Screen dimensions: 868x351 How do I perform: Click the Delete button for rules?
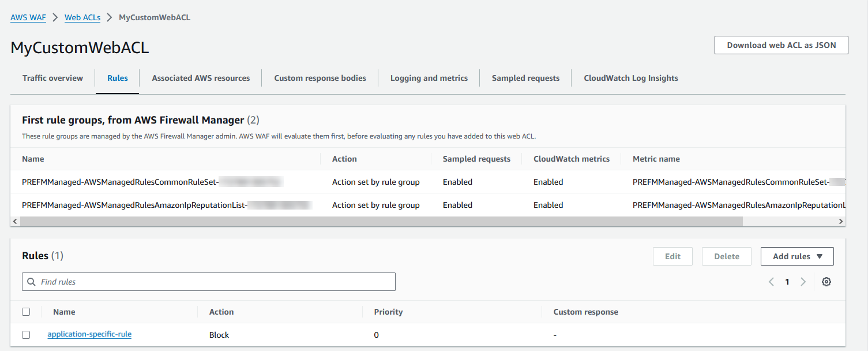pyautogui.click(x=726, y=256)
